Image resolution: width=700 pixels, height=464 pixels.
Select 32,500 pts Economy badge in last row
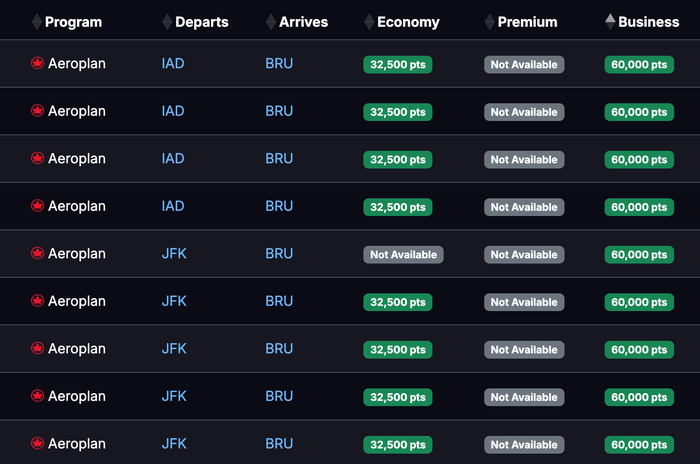click(398, 445)
